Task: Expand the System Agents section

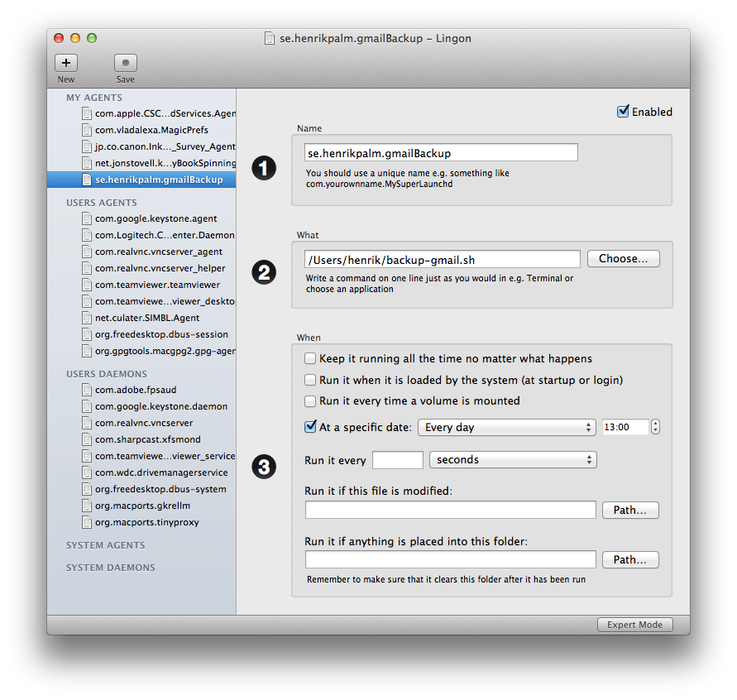Action: pos(105,545)
